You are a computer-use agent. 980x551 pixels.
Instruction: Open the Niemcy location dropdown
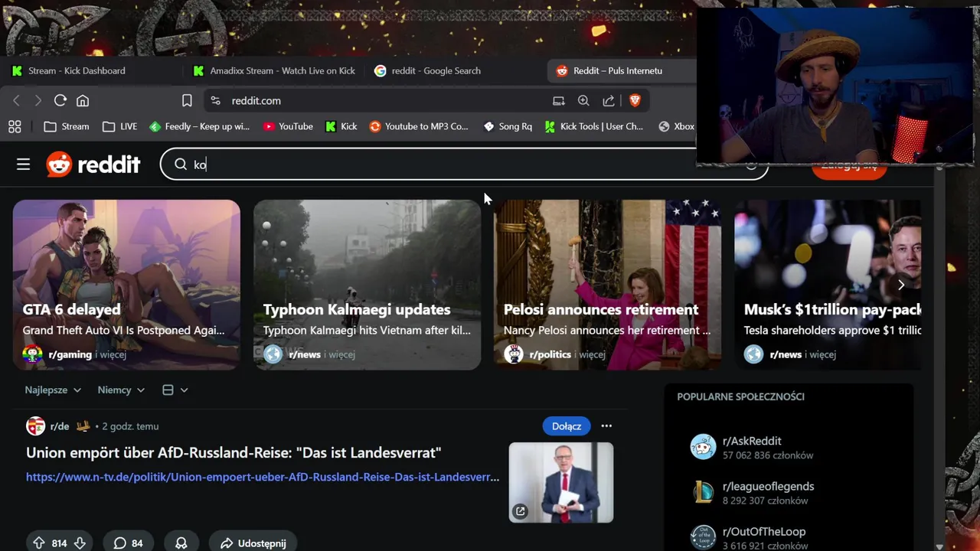click(x=121, y=390)
